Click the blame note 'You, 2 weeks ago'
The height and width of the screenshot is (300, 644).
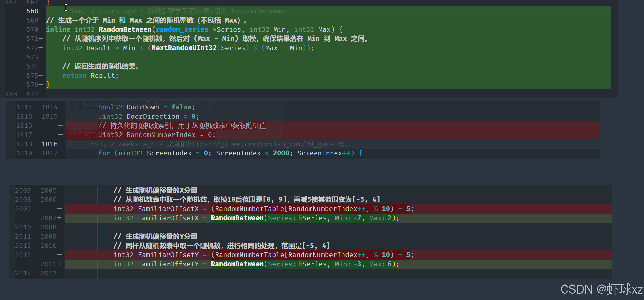coord(122,144)
